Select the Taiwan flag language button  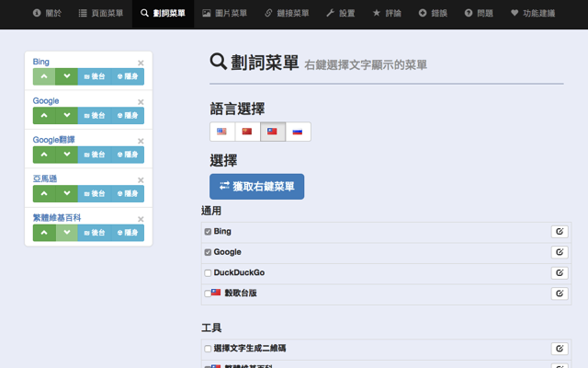(x=273, y=132)
